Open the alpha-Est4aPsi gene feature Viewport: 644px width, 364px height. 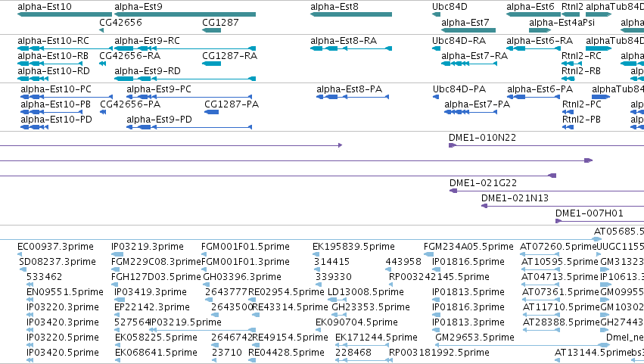click(540, 30)
